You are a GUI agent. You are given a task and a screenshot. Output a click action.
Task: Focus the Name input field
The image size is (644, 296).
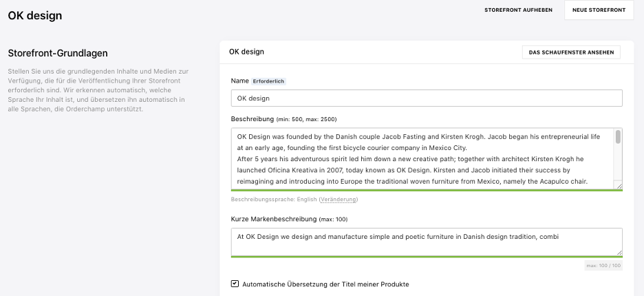[427, 98]
